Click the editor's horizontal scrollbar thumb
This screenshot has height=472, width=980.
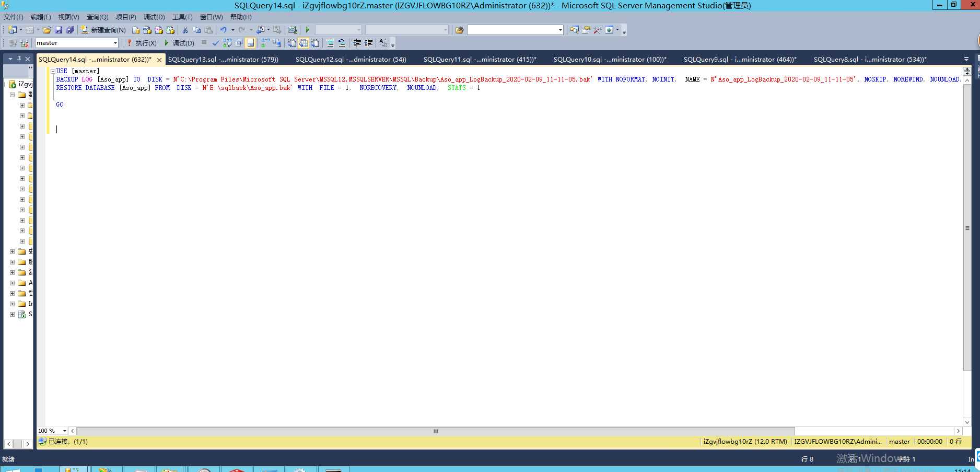(x=436, y=431)
